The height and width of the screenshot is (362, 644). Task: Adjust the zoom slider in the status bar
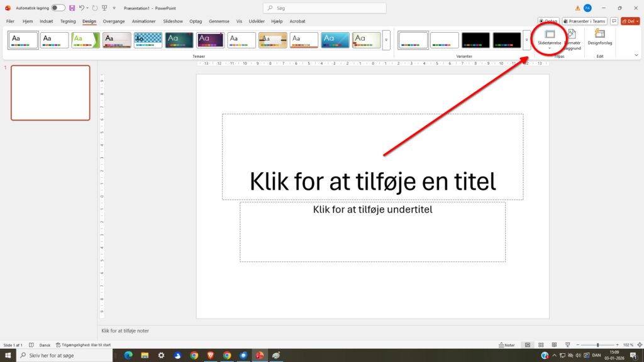coord(597,344)
